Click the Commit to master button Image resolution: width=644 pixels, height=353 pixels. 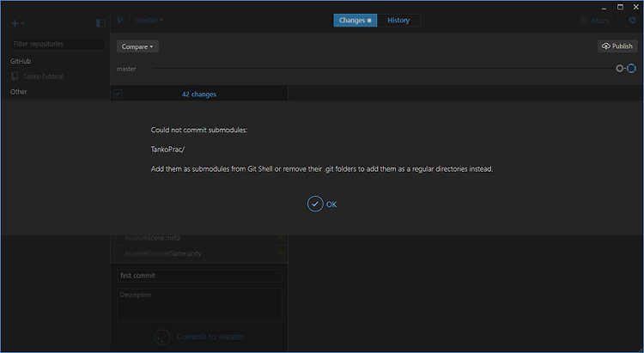(x=199, y=337)
